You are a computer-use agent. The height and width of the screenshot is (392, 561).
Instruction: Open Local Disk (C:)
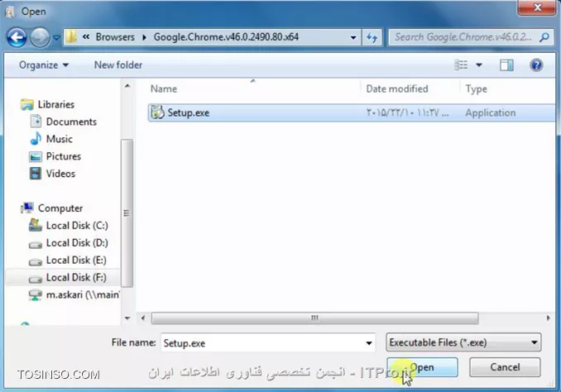(77, 226)
